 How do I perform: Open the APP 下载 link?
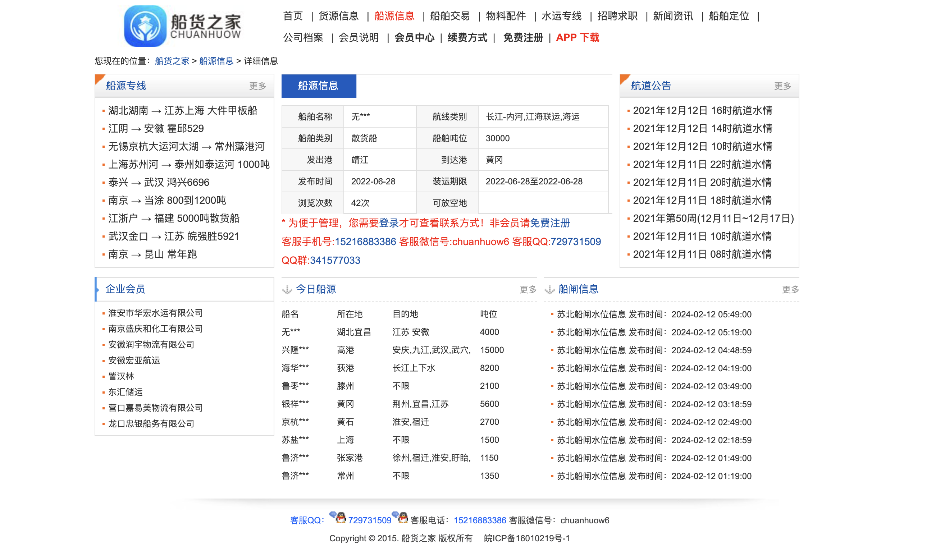coord(577,37)
